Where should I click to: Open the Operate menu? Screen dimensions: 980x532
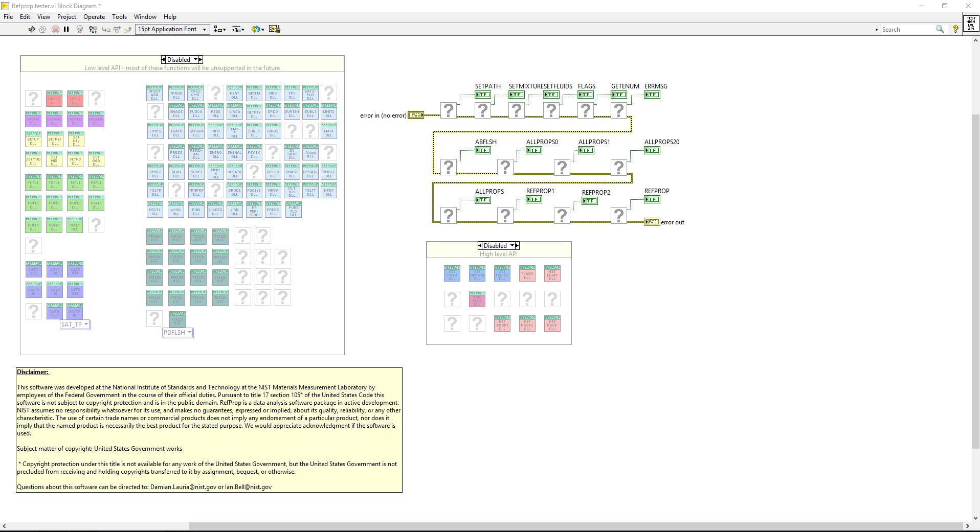[94, 17]
